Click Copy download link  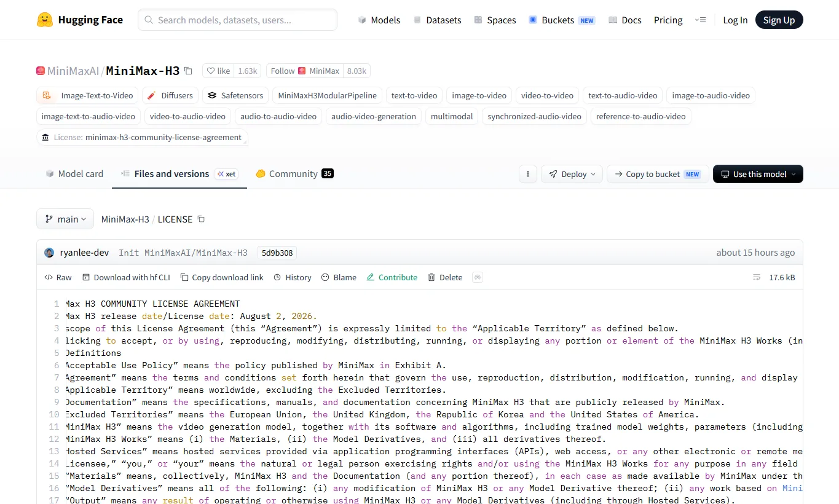tap(222, 277)
